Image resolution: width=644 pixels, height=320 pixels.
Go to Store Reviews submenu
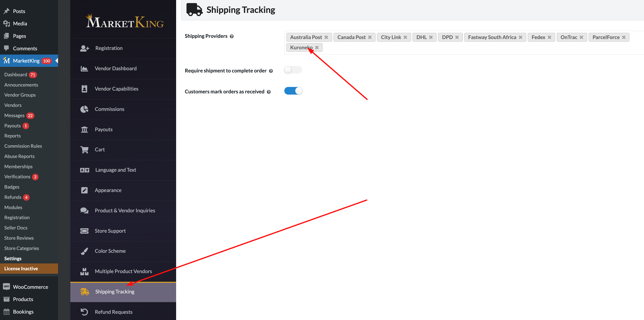19,238
